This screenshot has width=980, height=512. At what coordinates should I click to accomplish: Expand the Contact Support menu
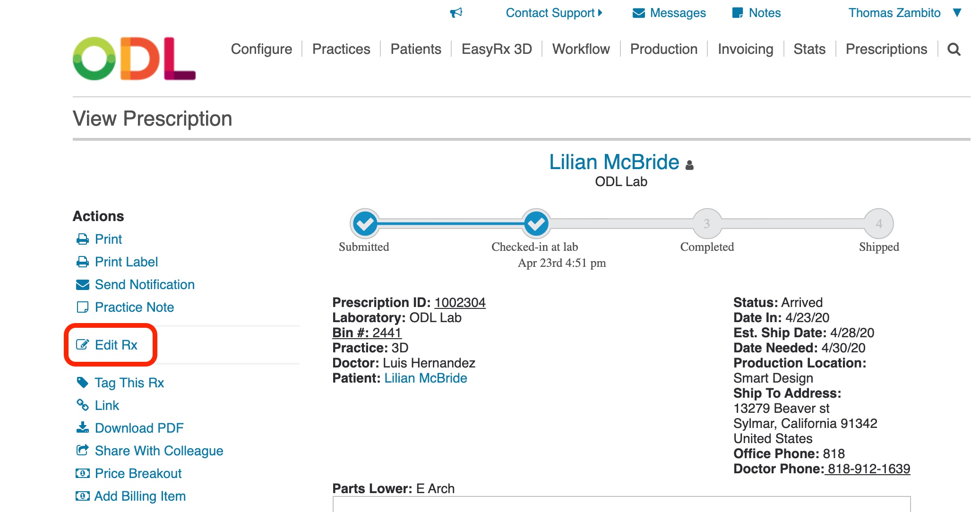(x=554, y=13)
